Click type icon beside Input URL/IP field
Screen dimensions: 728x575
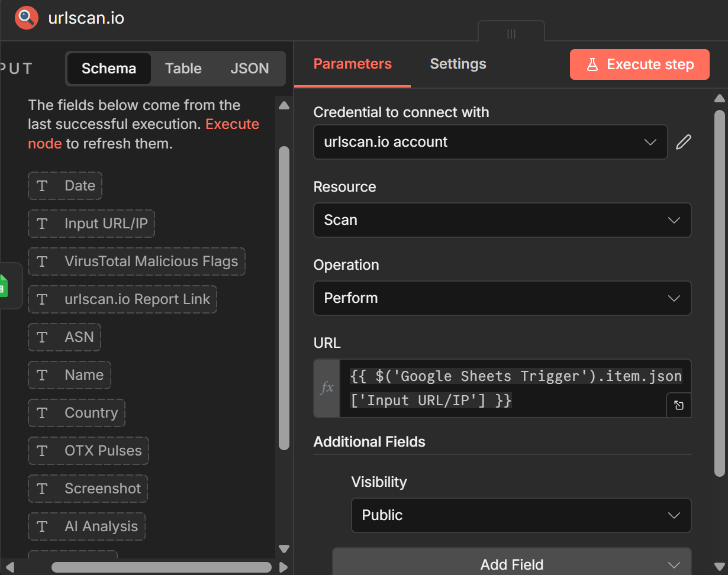(x=42, y=224)
